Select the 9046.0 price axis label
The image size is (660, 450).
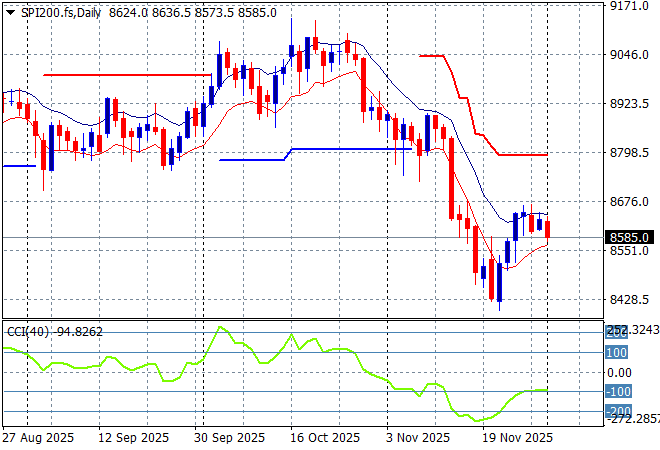629,54
